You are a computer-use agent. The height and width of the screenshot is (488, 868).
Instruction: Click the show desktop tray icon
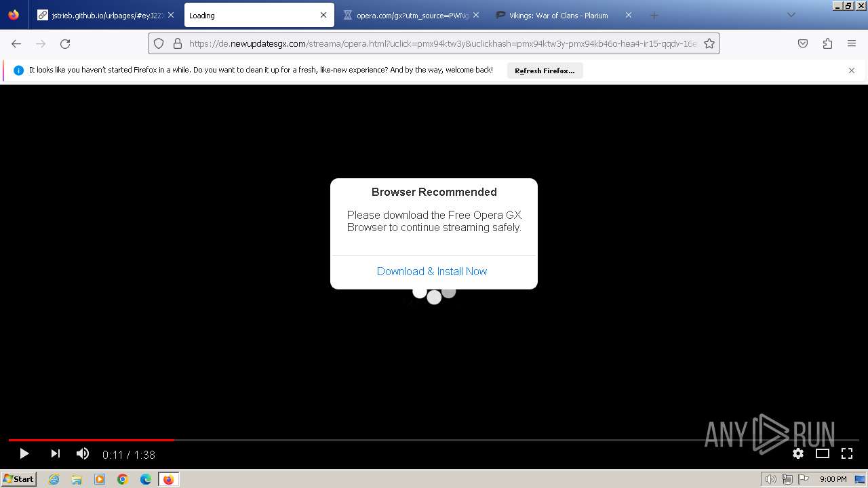[861, 479]
